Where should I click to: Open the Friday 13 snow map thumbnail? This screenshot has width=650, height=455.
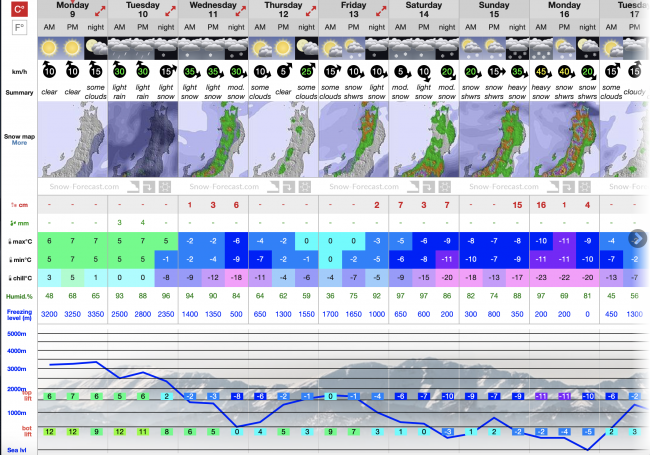tap(354, 140)
